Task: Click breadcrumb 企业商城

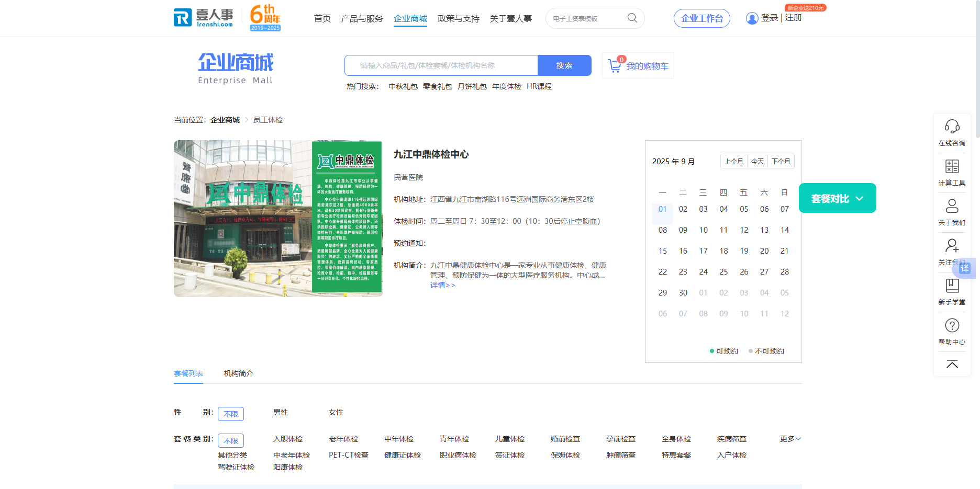Action: pyautogui.click(x=225, y=120)
